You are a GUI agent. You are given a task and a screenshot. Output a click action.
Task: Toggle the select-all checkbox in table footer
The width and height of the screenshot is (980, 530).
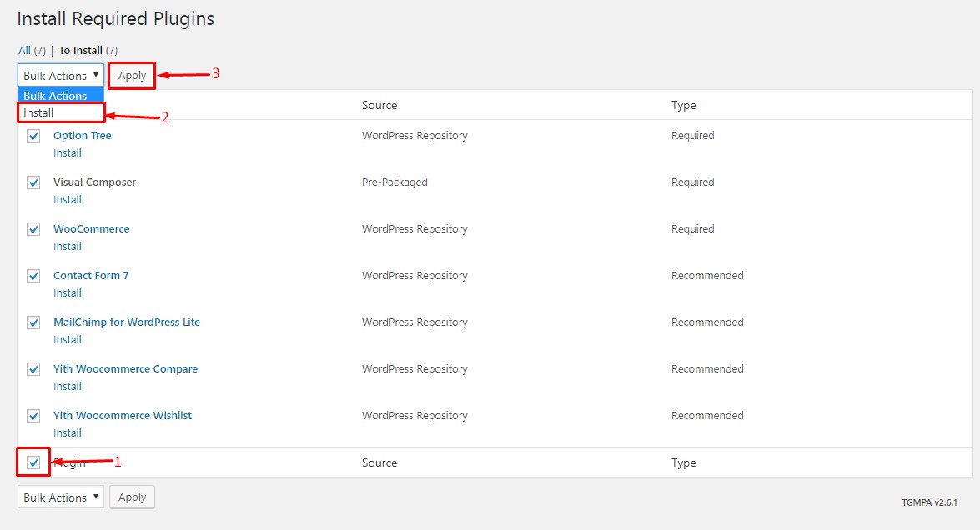coord(33,462)
